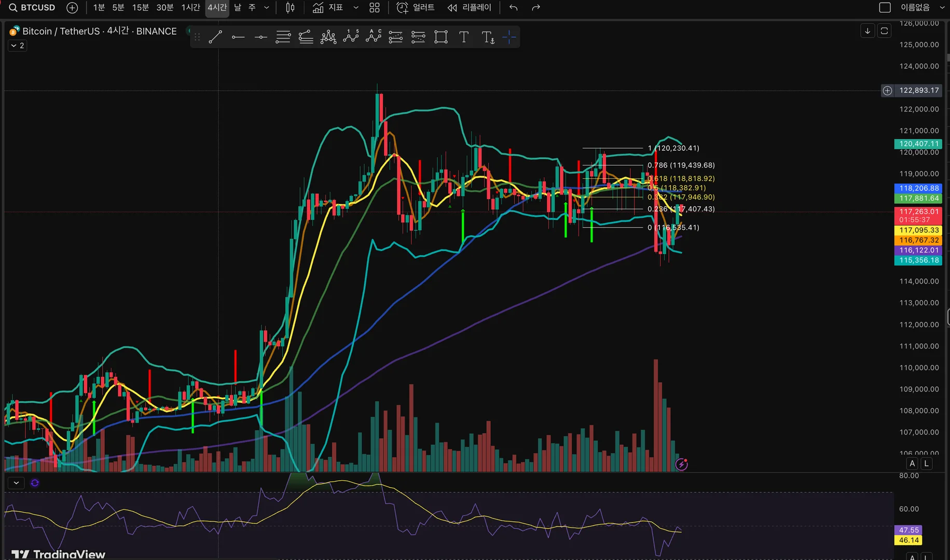
Task: Select the Long Position drawing tool
Action: (x=396, y=37)
